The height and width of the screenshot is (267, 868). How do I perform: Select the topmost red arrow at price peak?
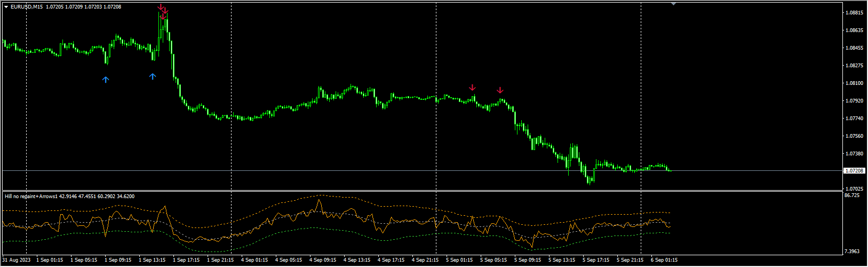(x=161, y=7)
